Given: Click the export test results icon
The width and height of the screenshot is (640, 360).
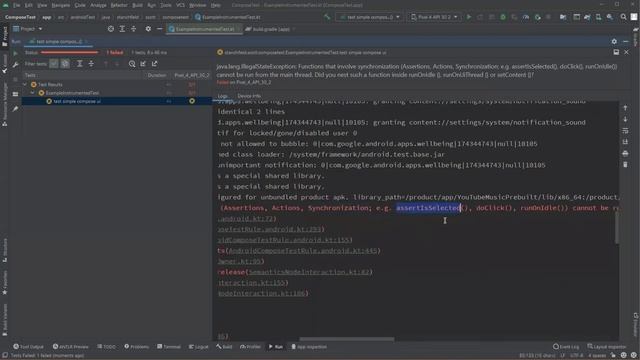Looking at the screenshot, I should (155, 64).
